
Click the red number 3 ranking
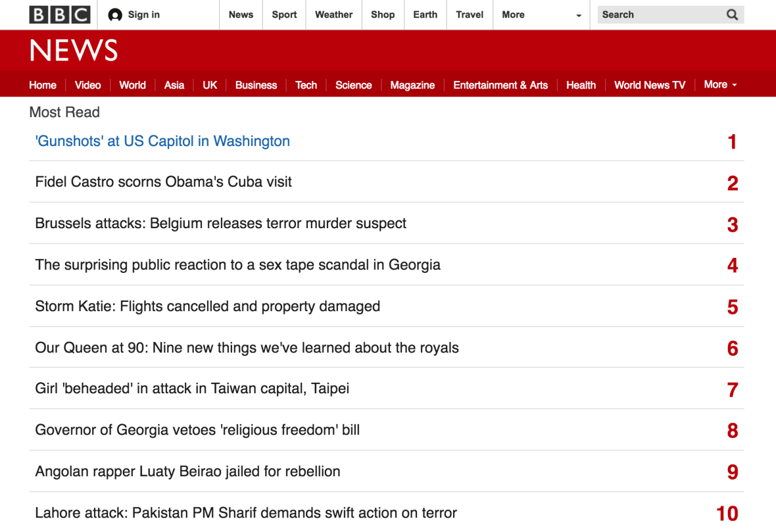point(732,225)
